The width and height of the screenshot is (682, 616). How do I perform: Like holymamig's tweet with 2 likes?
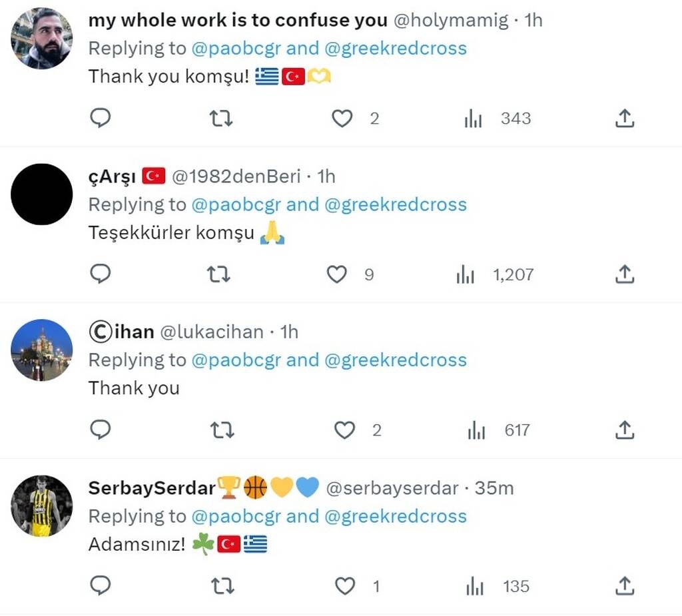coord(342,119)
